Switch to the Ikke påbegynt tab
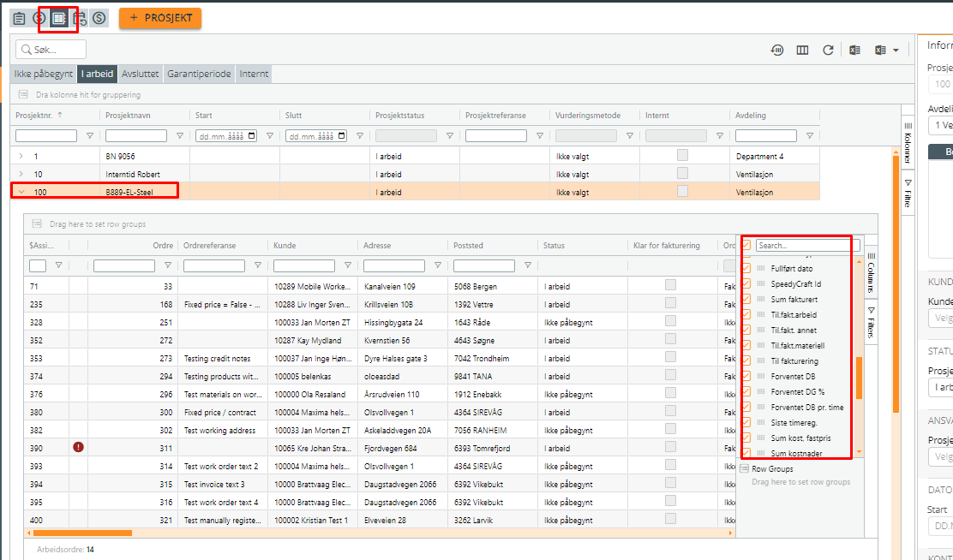 pyautogui.click(x=44, y=74)
